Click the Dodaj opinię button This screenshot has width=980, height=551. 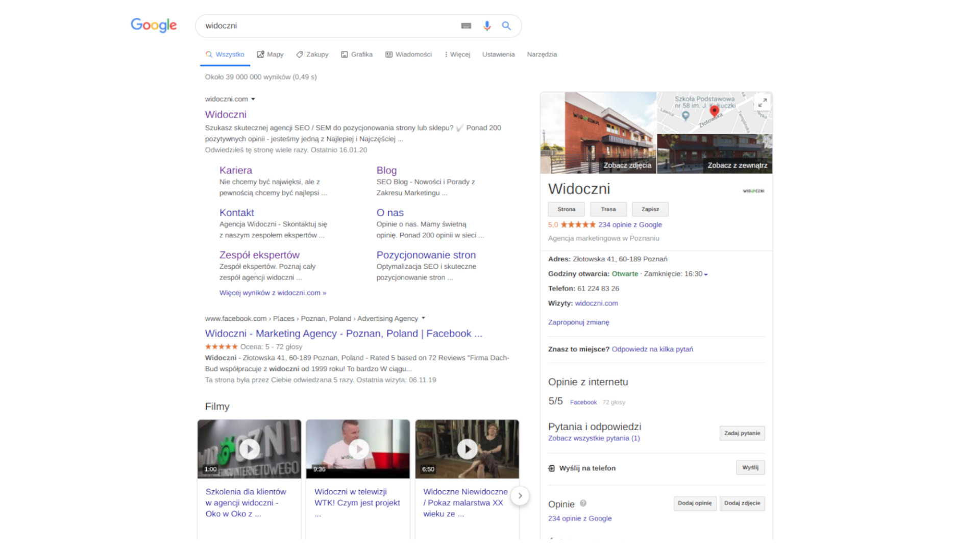coord(695,504)
